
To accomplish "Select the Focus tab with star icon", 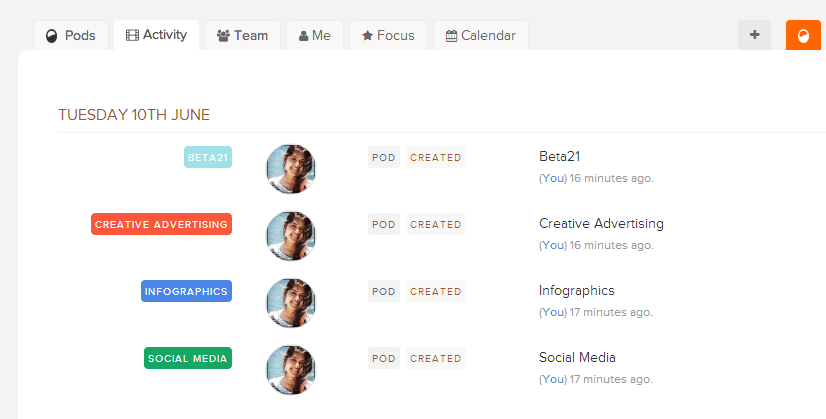I will [388, 35].
